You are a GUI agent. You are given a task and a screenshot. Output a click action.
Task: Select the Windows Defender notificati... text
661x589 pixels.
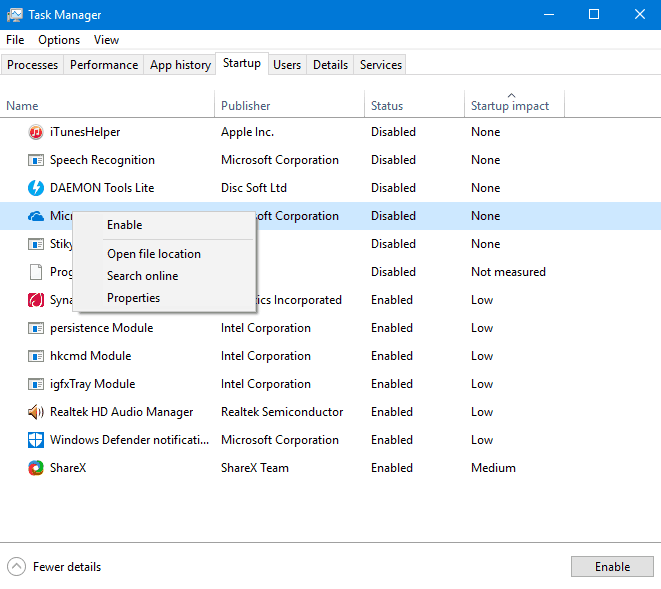pos(129,440)
